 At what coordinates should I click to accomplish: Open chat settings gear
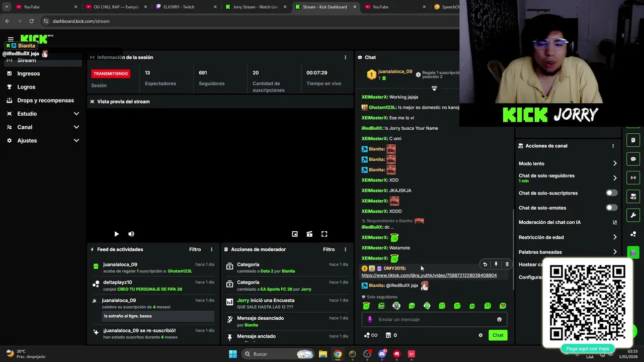480,335
